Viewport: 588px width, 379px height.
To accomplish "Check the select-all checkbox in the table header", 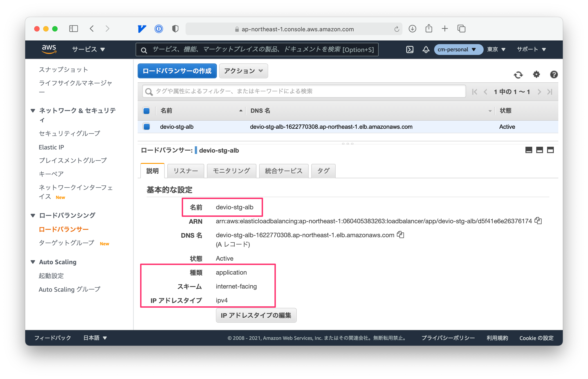I will [146, 111].
